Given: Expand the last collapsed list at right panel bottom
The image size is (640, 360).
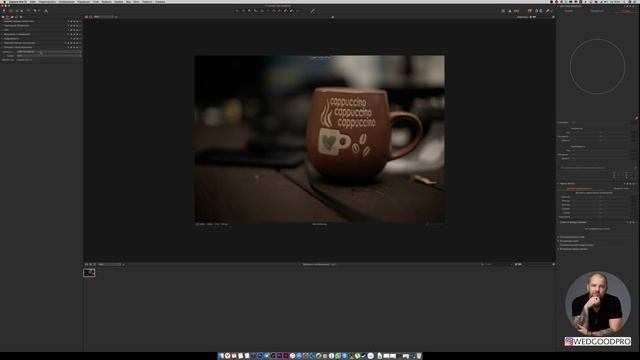Looking at the screenshot, I should point(573,249).
